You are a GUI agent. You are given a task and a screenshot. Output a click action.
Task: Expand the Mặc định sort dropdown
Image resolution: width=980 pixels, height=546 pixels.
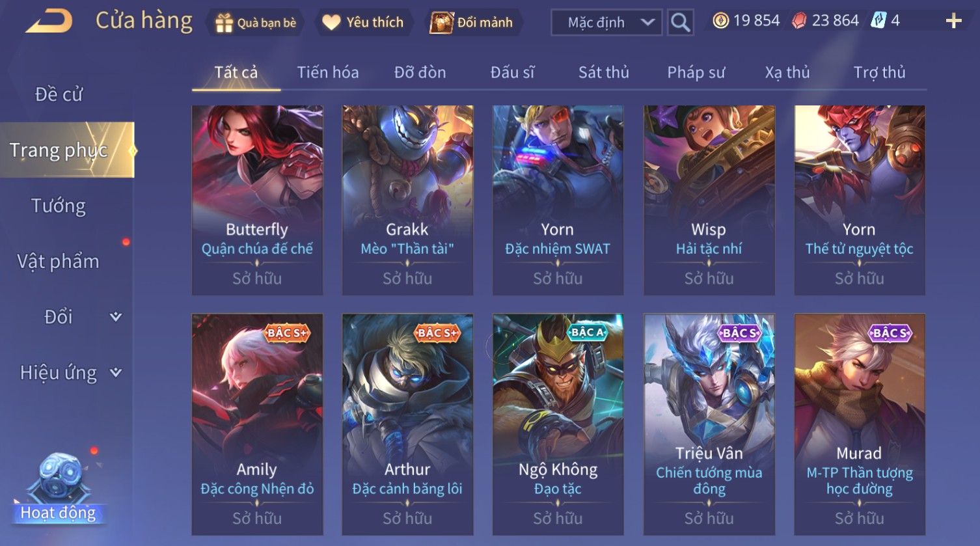click(x=606, y=23)
